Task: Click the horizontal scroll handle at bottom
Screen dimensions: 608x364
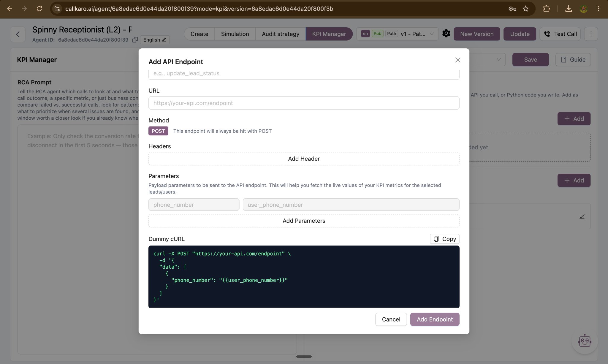Action: point(304,357)
